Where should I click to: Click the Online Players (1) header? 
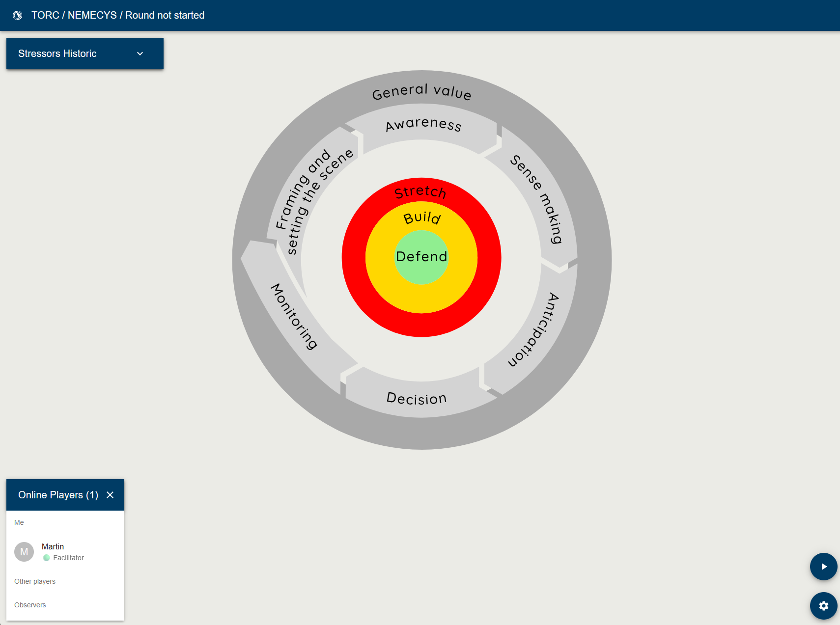[x=58, y=495]
